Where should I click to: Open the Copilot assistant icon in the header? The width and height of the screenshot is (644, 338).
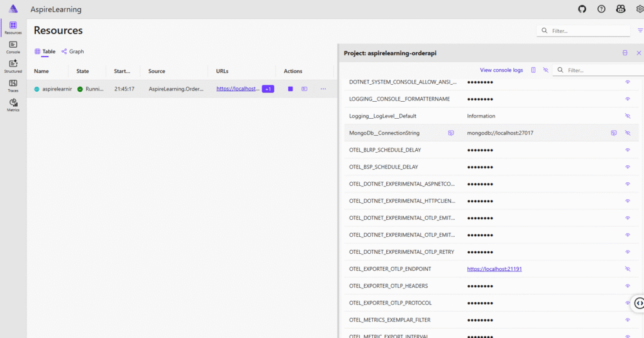(x=621, y=9)
